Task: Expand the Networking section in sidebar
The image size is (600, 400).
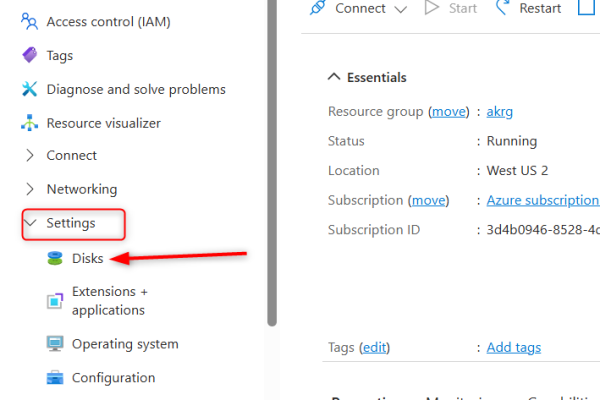Action: (x=29, y=189)
